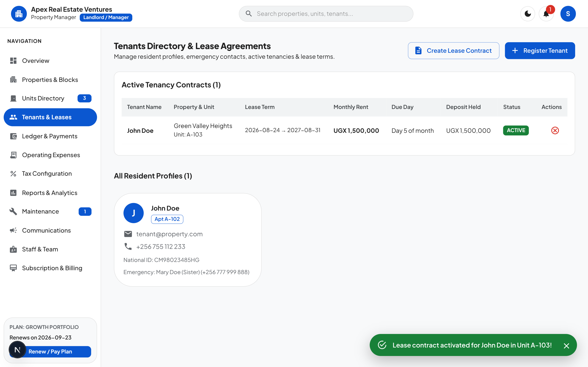Click John Doe profile avatar
Screen dimensions: 588x367
pos(133,213)
